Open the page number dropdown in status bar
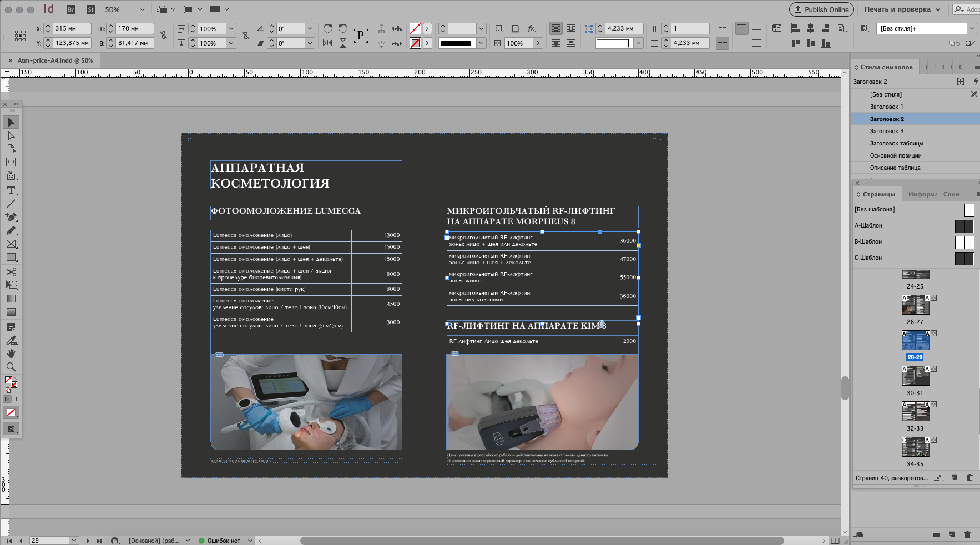Image resolution: width=980 pixels, height=545 pixels. click(x=74, y=541)
